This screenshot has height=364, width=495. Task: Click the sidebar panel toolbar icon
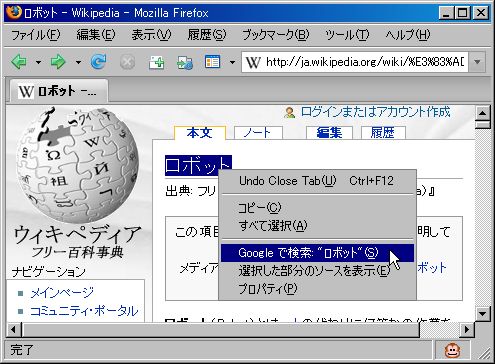point(213,62)
